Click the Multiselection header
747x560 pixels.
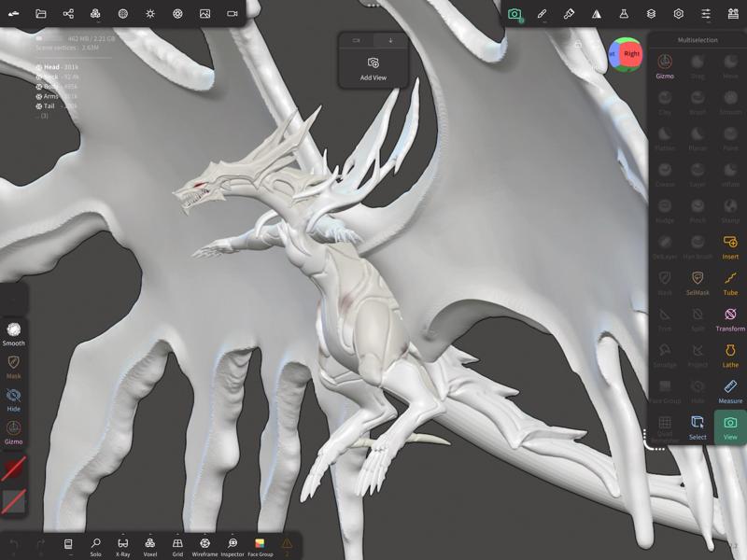click(698, 40)
